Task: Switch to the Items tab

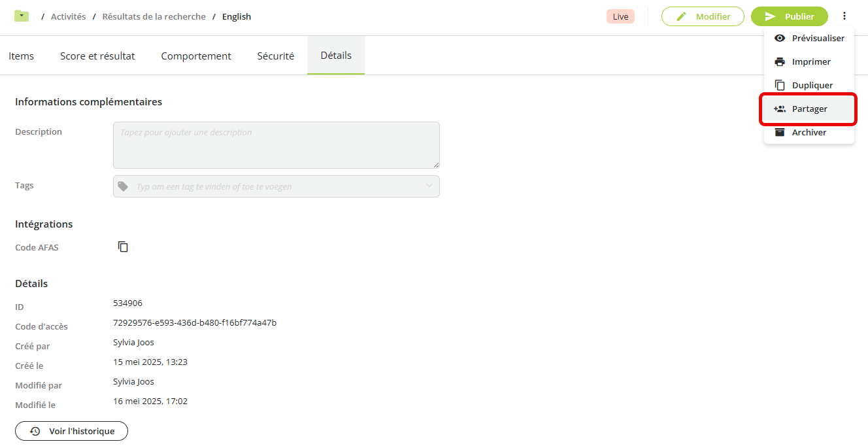Action: [22, 56]
